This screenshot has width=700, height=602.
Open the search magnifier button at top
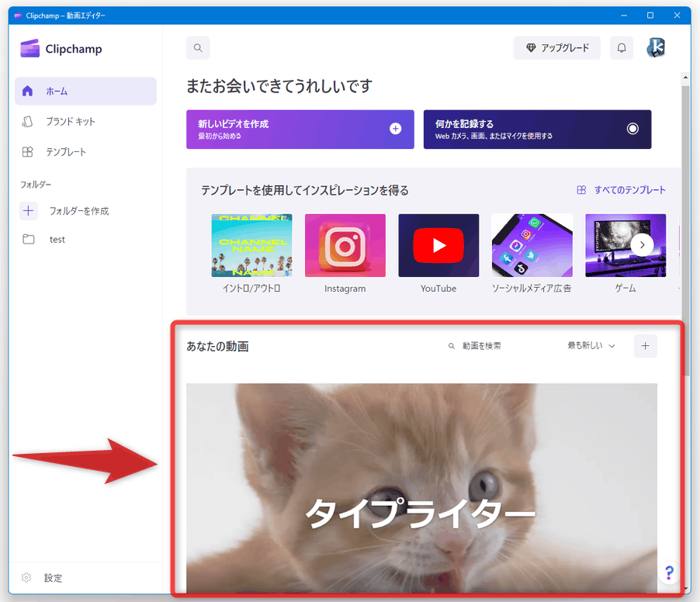click(x=198, y=48)
